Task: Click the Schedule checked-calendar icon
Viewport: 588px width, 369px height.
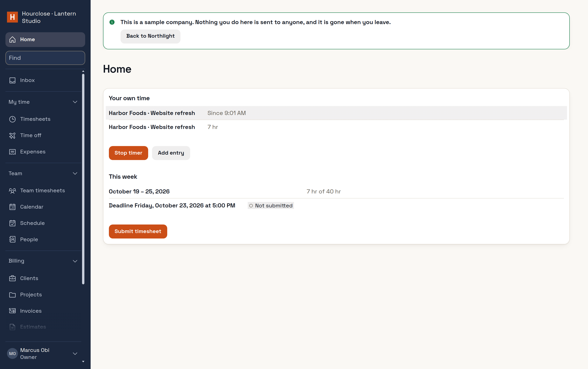Action: tap(12, 223)
